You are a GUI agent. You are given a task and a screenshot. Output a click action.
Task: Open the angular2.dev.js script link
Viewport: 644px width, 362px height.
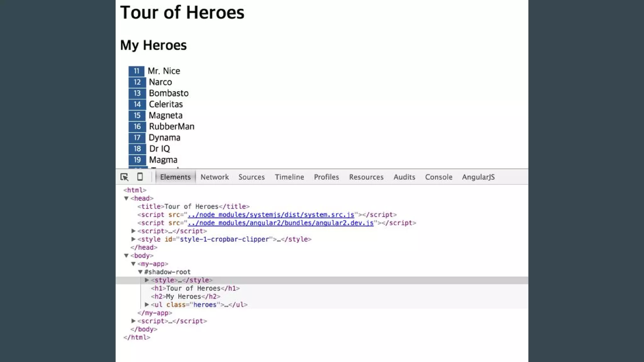[280, 223]
